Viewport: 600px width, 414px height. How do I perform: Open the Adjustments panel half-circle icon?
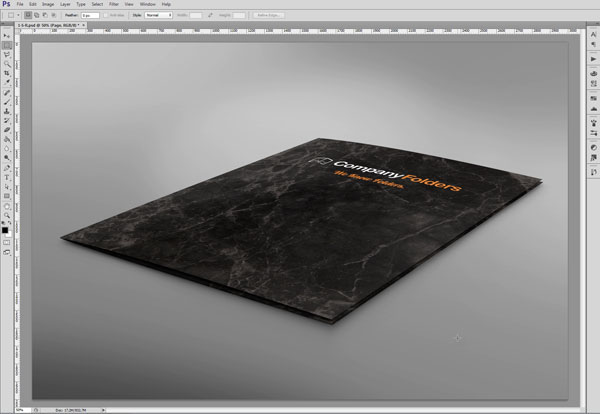coord(593,147)
